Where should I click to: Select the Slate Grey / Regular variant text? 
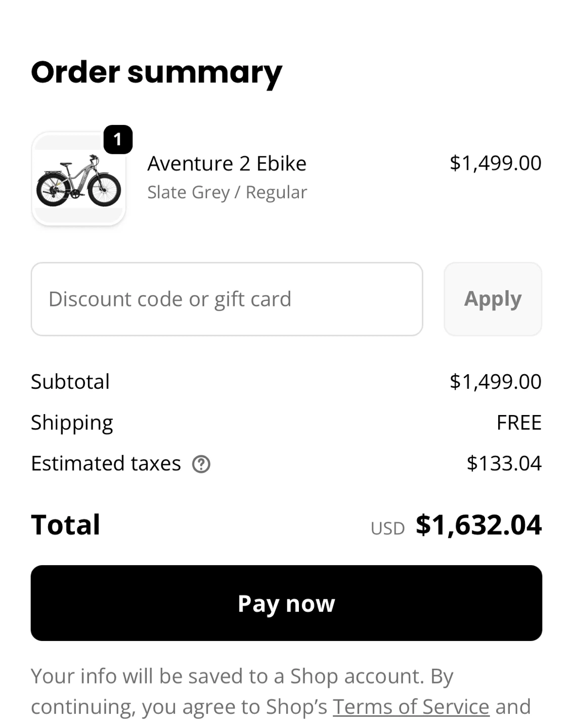pos(227,192)
